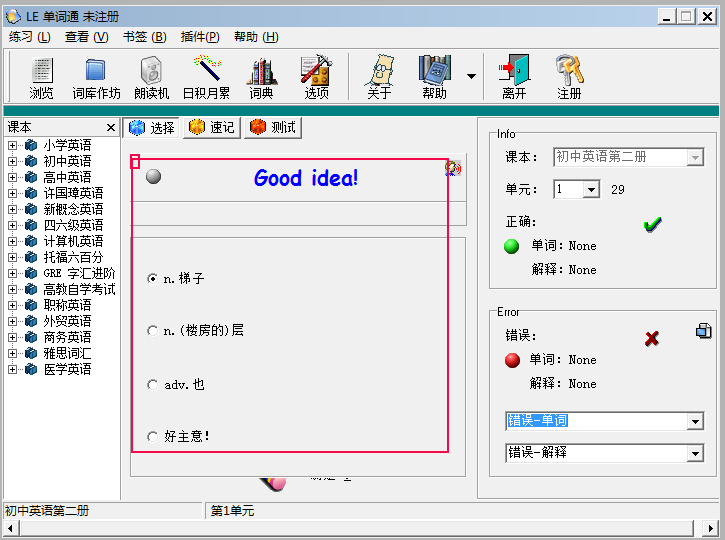
Task: Click the 小学英语 book icon
Action: click(x=31, y=145)
